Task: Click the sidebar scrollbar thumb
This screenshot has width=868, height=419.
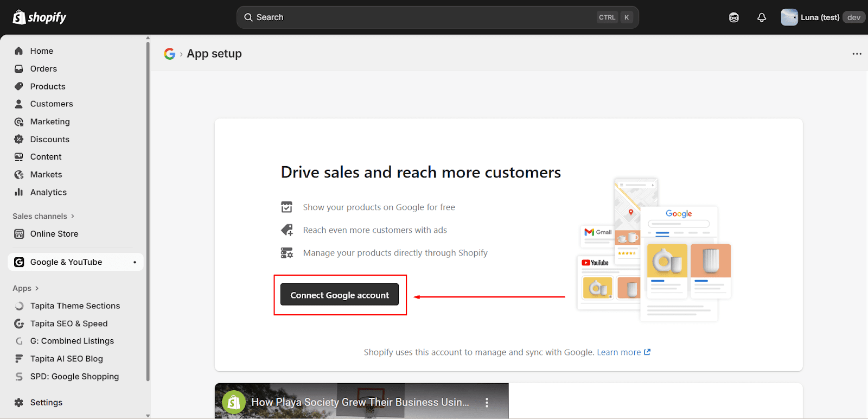Action: (x=148, y=211)
